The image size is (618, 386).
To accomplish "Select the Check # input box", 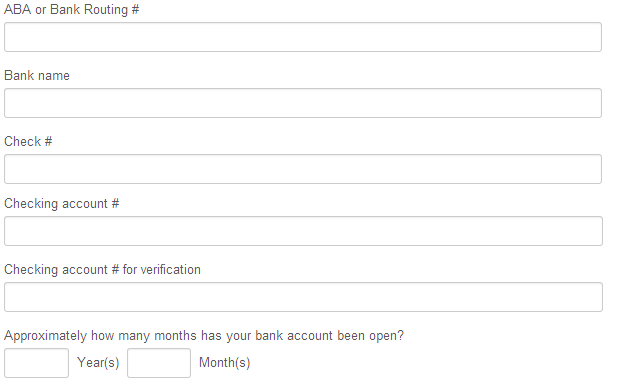I will pyautogui.click(x=303, y=169).
